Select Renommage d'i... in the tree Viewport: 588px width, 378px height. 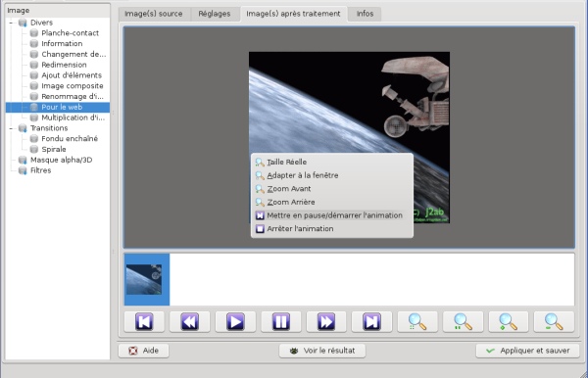click(x=72, y=96)
